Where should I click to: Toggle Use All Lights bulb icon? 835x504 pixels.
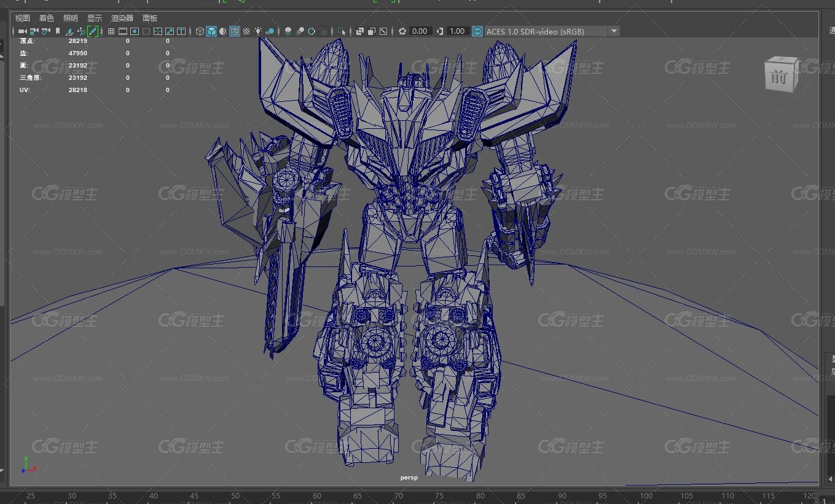pos(258,31)
